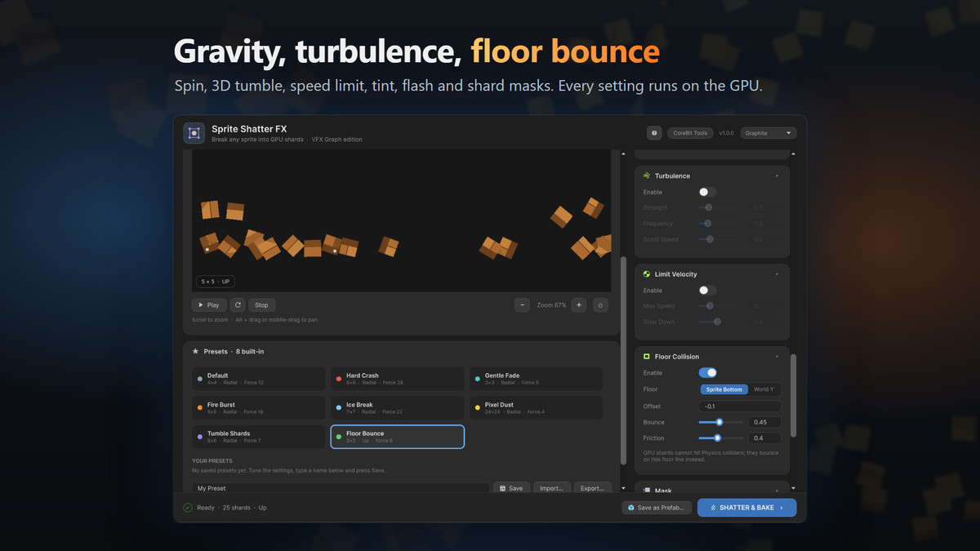Click the Limit Velocity section icon

click(647, 274)
